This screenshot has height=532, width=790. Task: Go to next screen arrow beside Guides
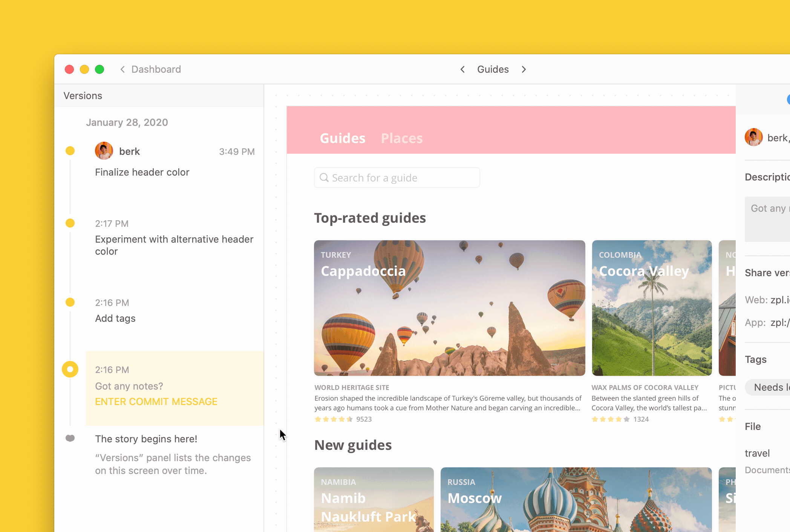[524, 69]
